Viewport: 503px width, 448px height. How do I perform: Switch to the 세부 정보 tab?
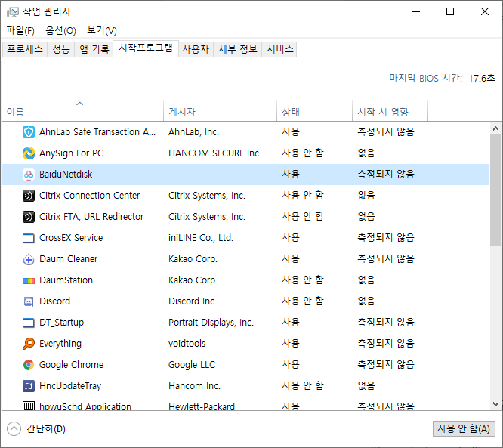[238, 49]
